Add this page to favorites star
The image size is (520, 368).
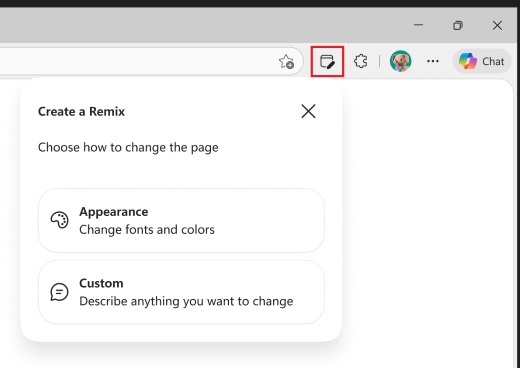(x=286, y=62)
